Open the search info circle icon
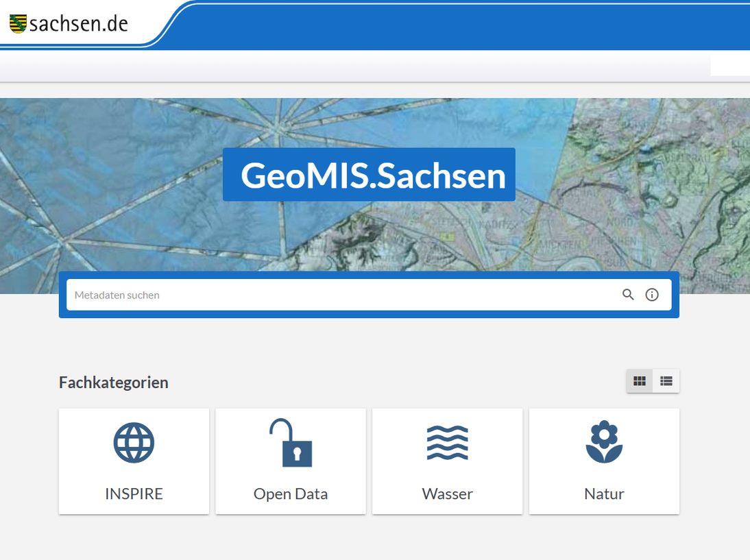750x560 pixels. coord(651,295)
